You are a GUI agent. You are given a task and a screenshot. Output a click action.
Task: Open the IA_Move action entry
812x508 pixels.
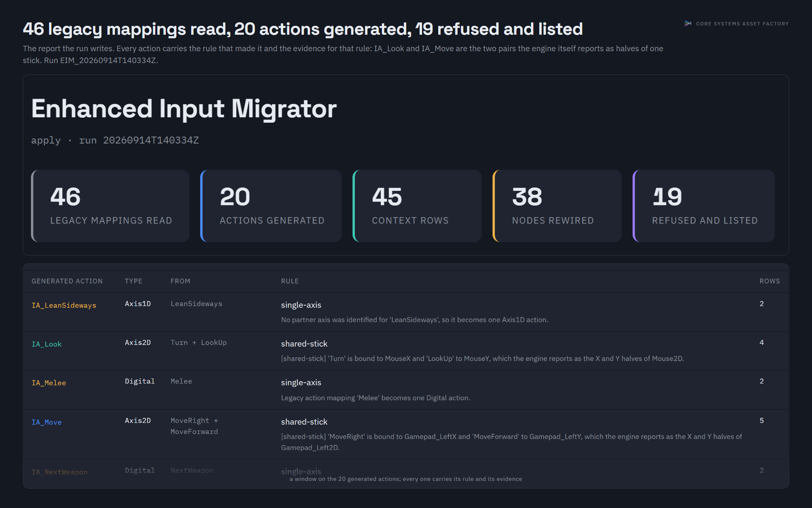pyautogui.click(x=47, y=422)
